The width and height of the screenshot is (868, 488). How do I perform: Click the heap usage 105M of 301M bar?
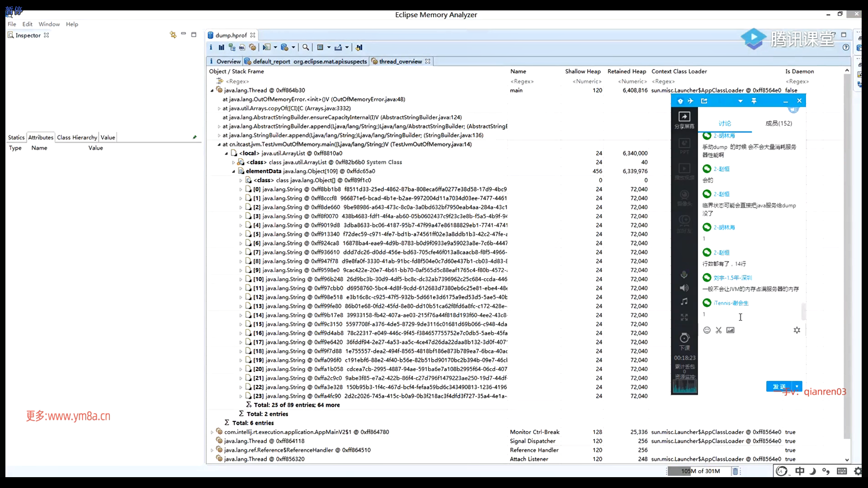700,471
